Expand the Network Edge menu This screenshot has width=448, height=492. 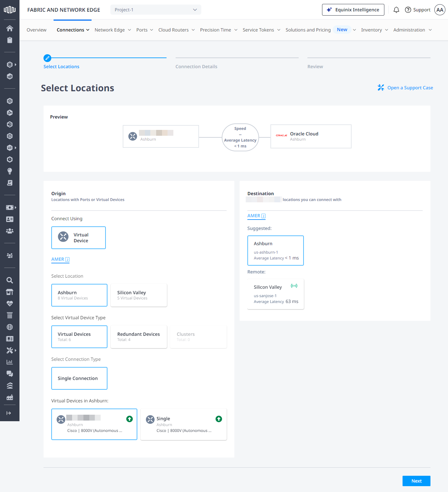point(113,30)
